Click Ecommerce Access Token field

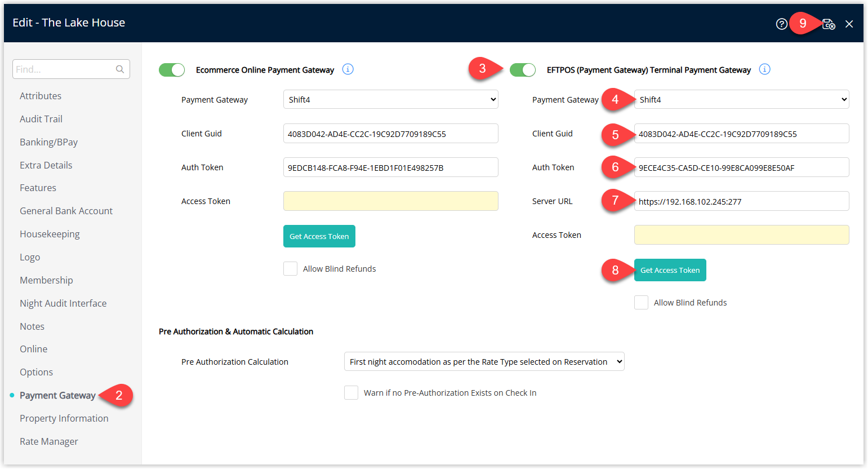tap(391, 201)
